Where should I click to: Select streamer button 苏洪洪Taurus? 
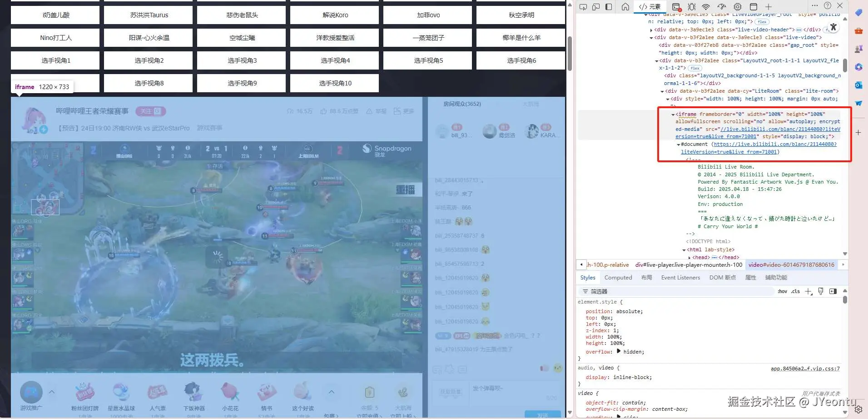click(x=149, y=15)
